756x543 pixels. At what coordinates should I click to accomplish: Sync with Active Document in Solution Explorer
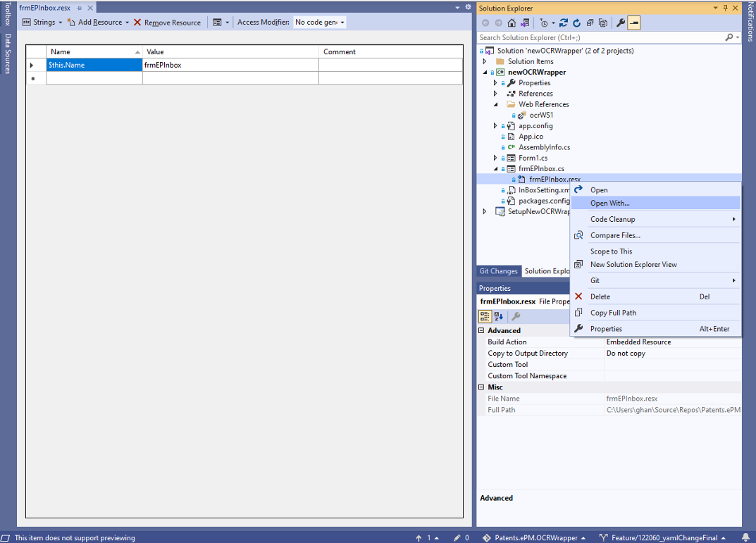(563, 23)
